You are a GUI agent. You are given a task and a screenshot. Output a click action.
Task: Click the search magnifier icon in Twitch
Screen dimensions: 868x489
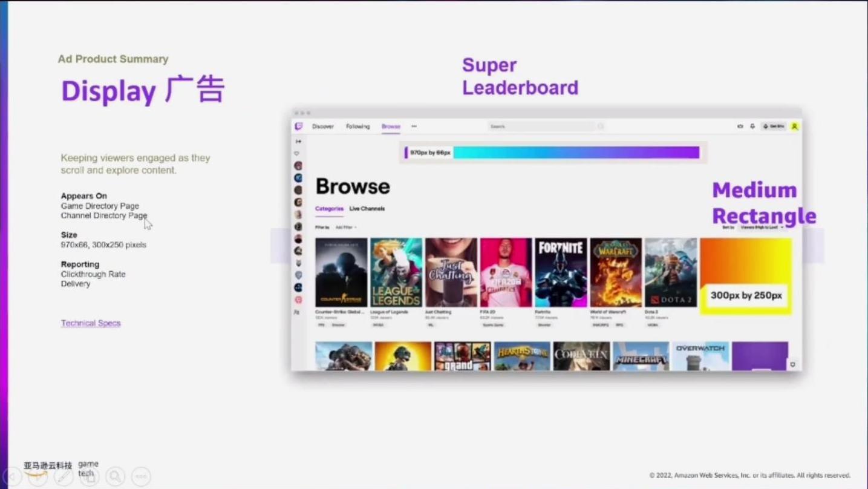(601, 126)
